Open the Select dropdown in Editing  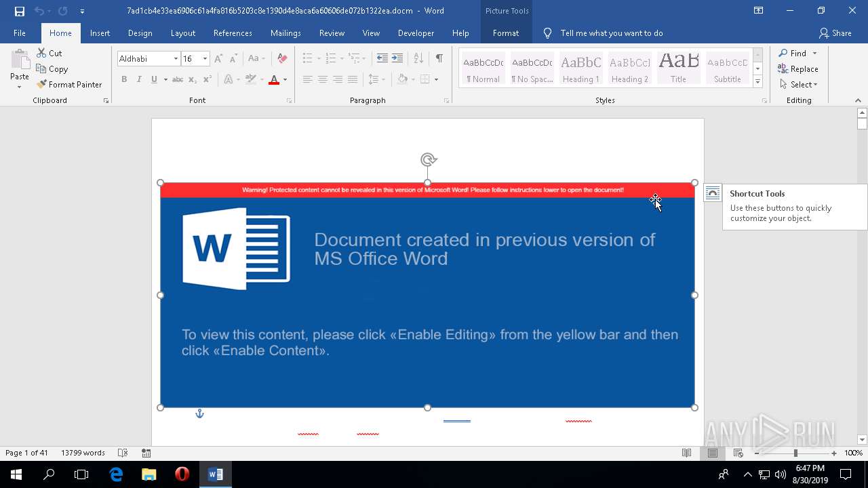coord(799,84)
